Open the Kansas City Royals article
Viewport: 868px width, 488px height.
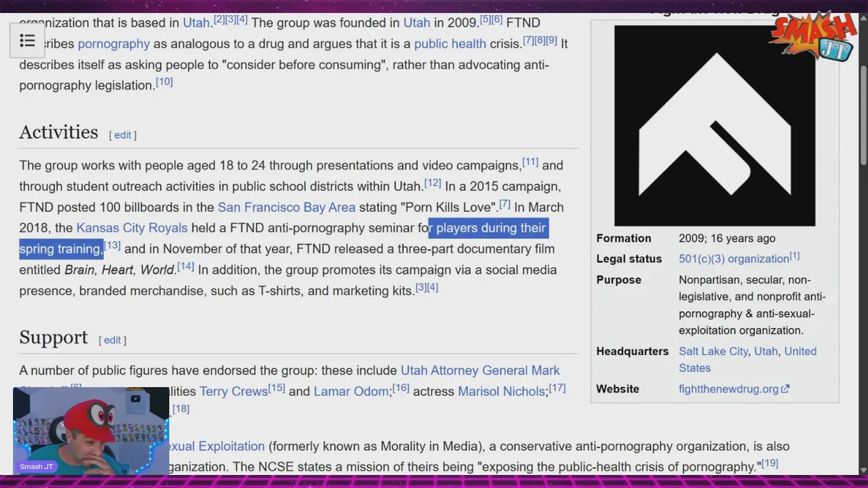pyautogui.click(x=132, y=228)
